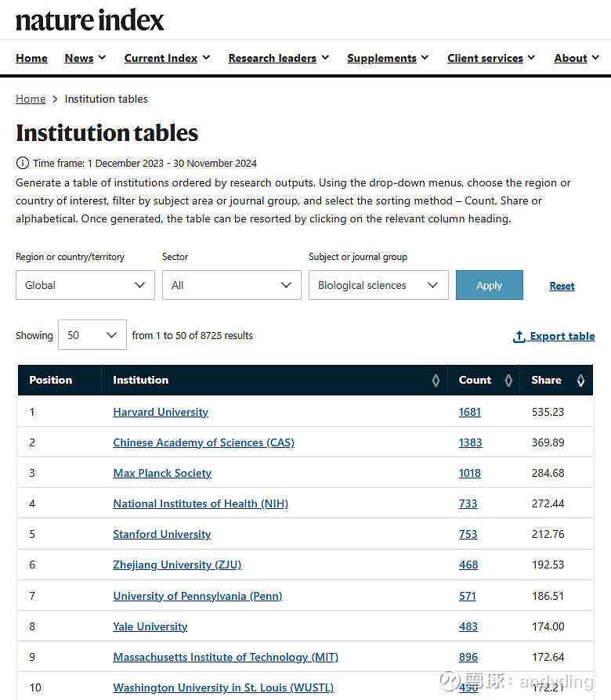Open the Harvard University institution link

[161, 412]
